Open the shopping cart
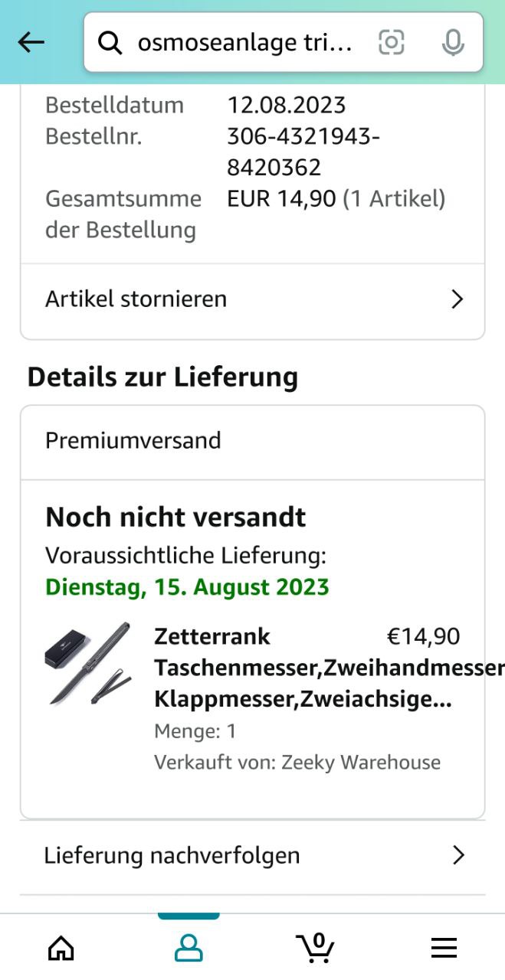This screenshot has width=505, height=980. click(x=315, y=947)
